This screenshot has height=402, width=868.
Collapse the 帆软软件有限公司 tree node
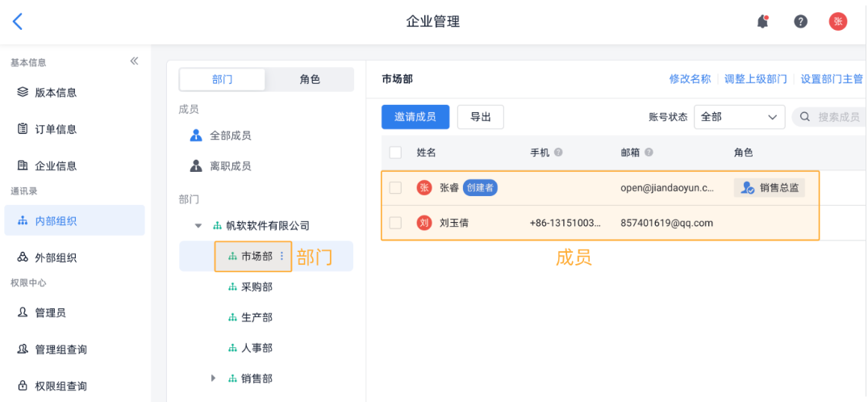click(198, 226)
